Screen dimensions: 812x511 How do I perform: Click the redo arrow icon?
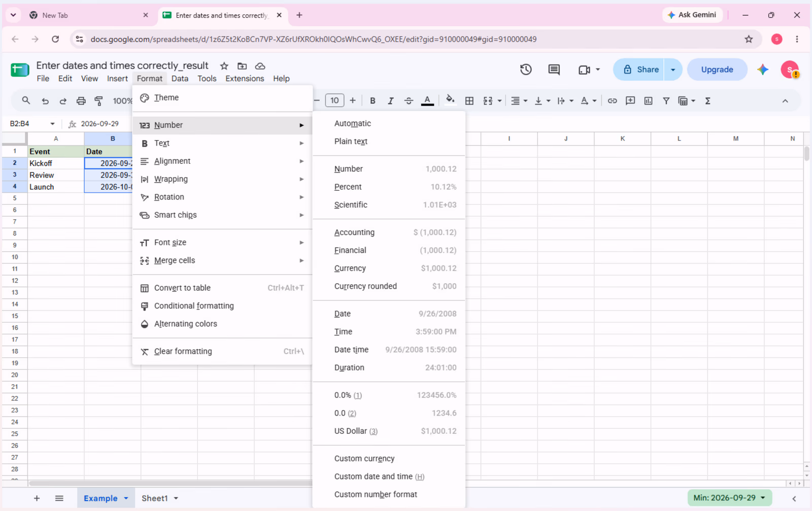[x=63, y=101]
